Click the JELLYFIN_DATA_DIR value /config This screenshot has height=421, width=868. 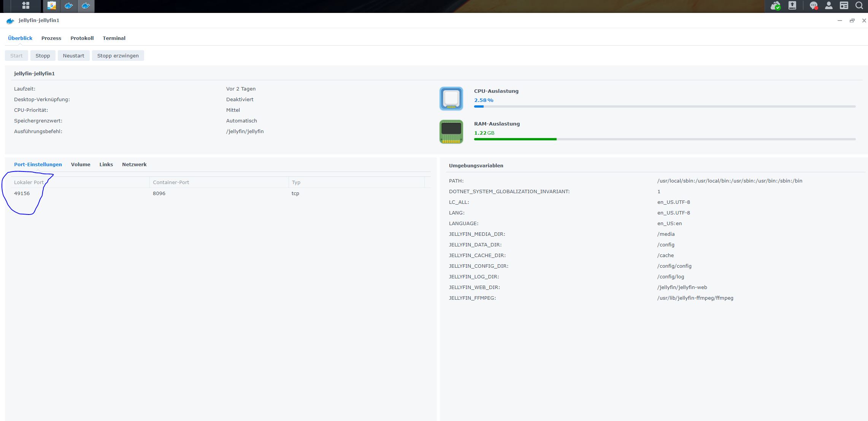[666, 245]
